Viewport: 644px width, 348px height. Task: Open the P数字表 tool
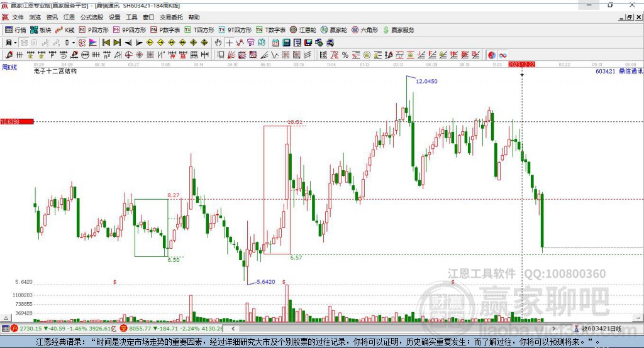165,30
